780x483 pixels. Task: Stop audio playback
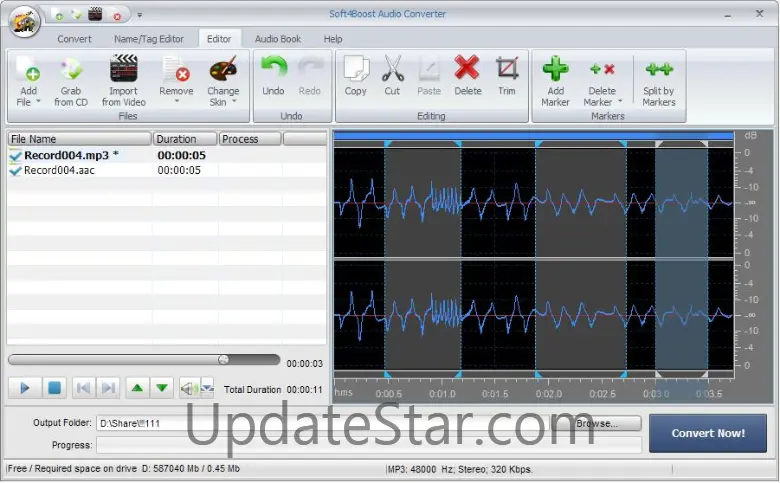point(54,387)
